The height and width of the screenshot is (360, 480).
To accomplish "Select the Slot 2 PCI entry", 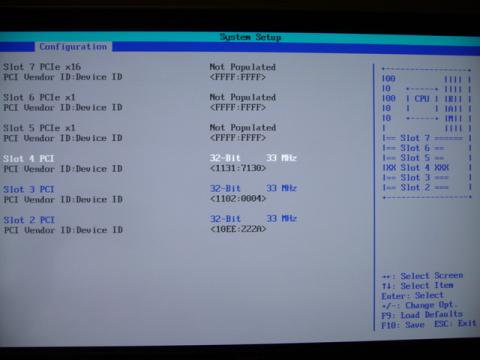I will click(x=29, y=220).
